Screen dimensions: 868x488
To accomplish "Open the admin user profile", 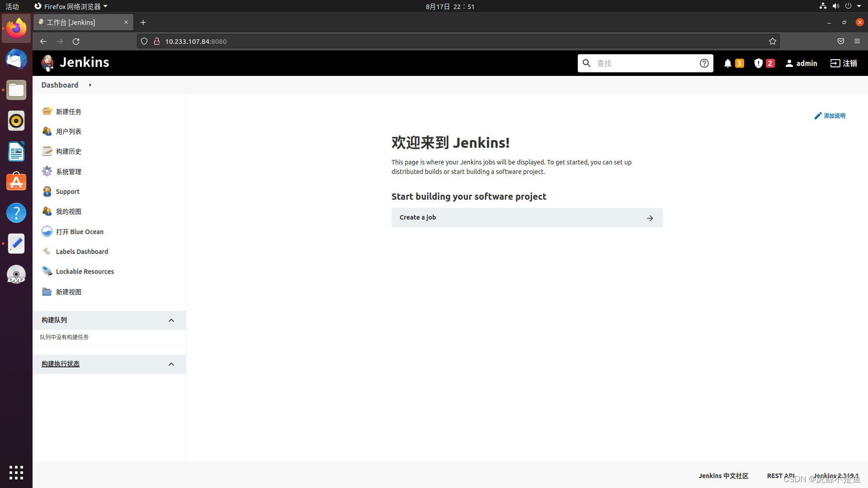I will tap(801, 63).
